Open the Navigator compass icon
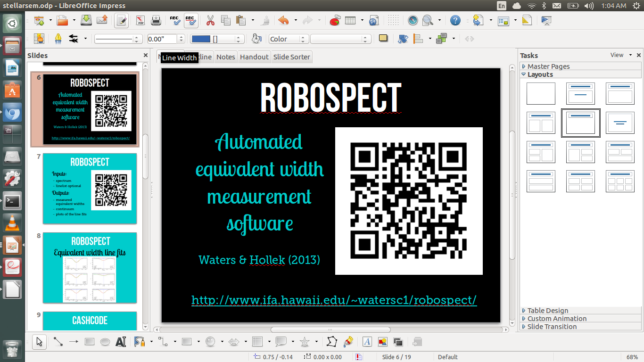Viewport: 644px width, 362px height. 413,20
